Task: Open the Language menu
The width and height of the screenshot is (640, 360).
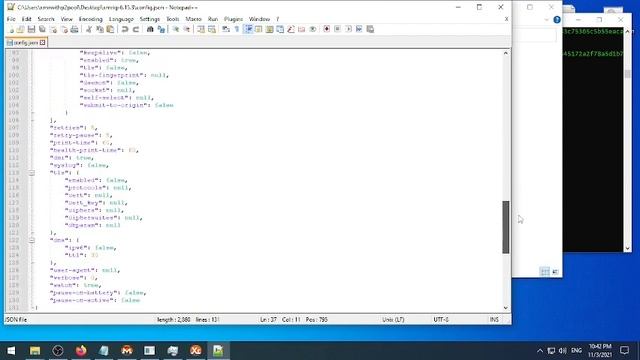Action: click(x=121, y=19)
